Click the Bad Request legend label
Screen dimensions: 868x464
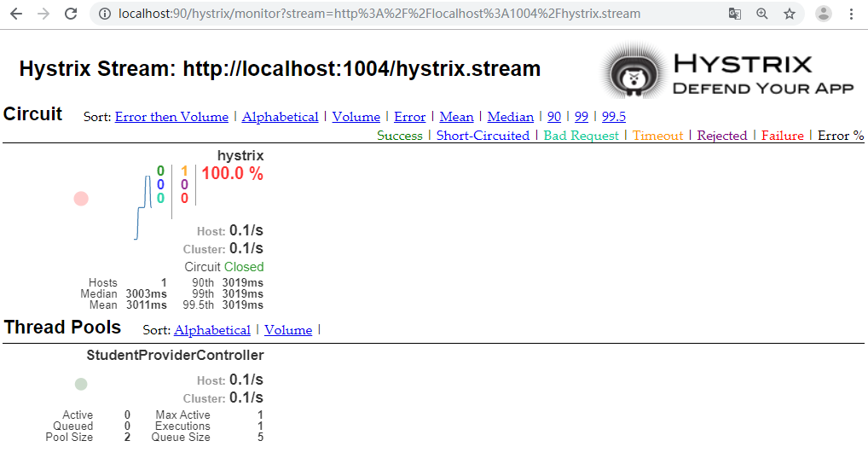click(x=582, y=136)
